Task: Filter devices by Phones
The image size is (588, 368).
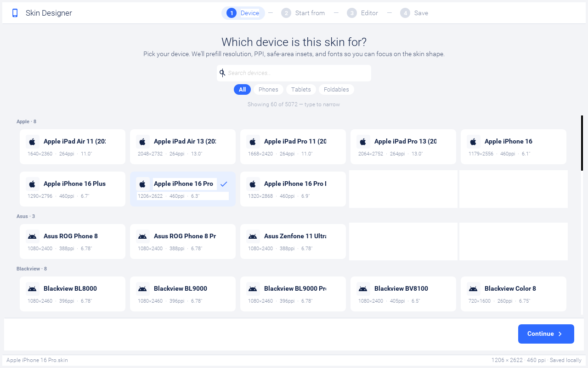Action: tap(268, 89)
